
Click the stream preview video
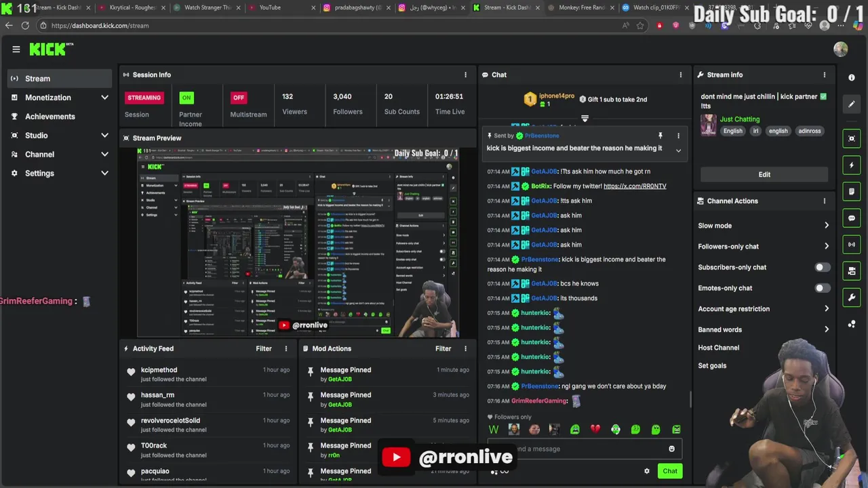point(298,242)
